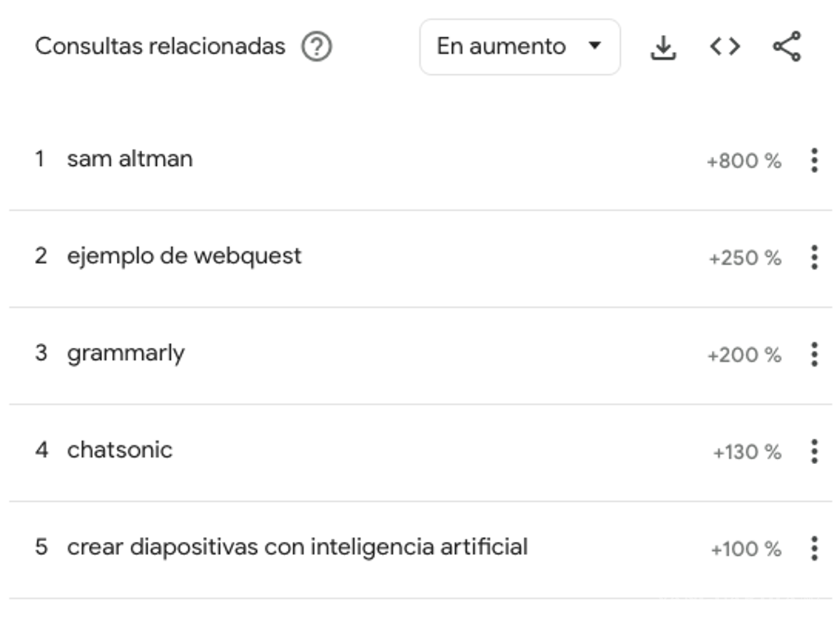The height and width of the screenshot is (630, 840).
Task: Open options menu for 'grammarly' query
Action: click(814, 354)
